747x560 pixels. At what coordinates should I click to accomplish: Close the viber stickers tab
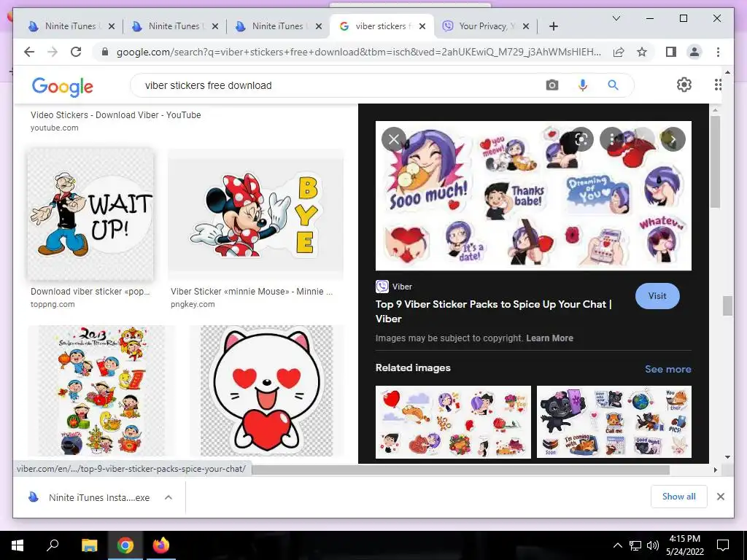422,26
